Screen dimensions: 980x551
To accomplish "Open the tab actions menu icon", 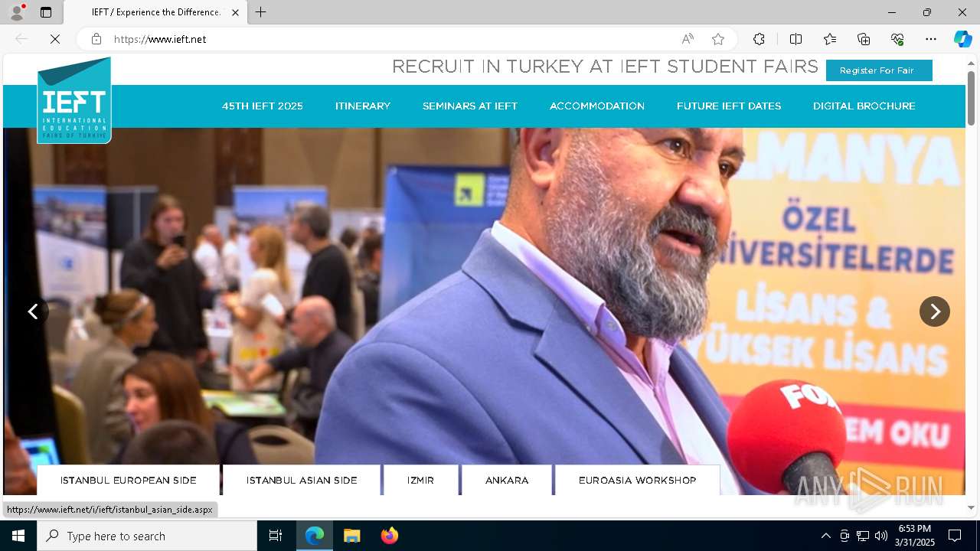I will pos(46,12).
